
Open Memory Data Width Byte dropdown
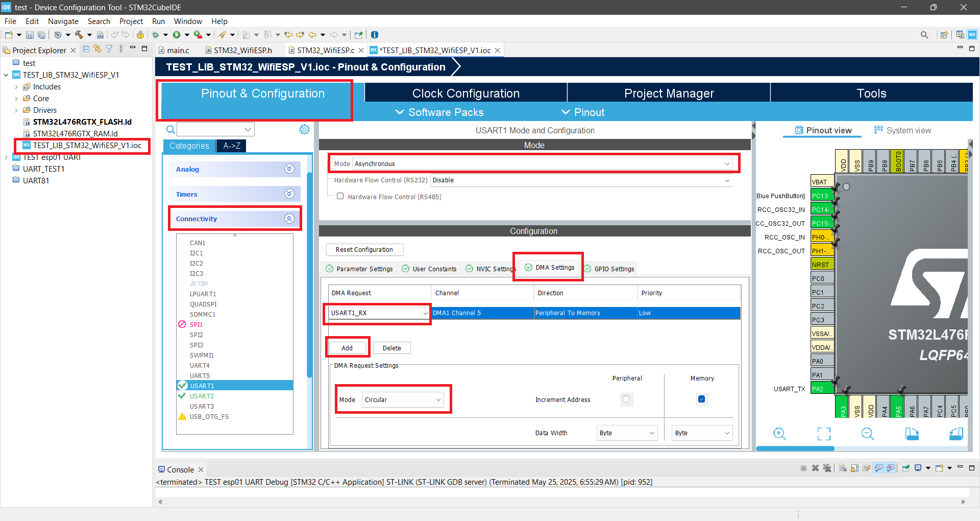702,433
